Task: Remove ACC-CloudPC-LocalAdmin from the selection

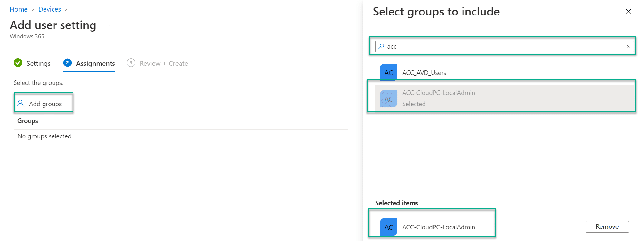Action: [x=607, y=226]
